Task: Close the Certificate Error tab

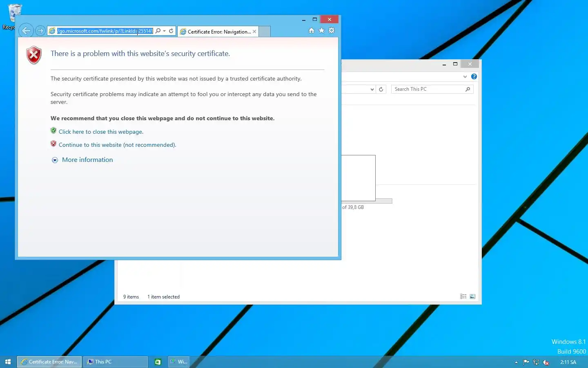Action: (x=254, y=31)
